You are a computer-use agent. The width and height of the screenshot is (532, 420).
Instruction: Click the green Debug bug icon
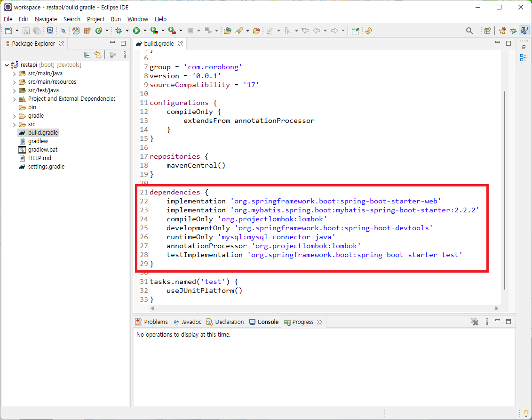click(x=119, y=31)
